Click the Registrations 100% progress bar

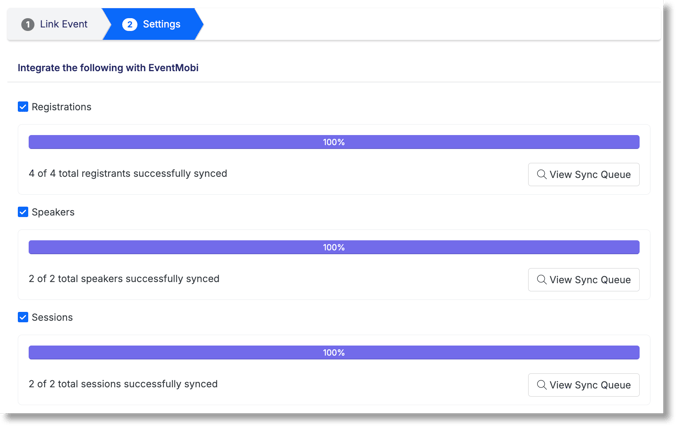(x=334, y=142)
